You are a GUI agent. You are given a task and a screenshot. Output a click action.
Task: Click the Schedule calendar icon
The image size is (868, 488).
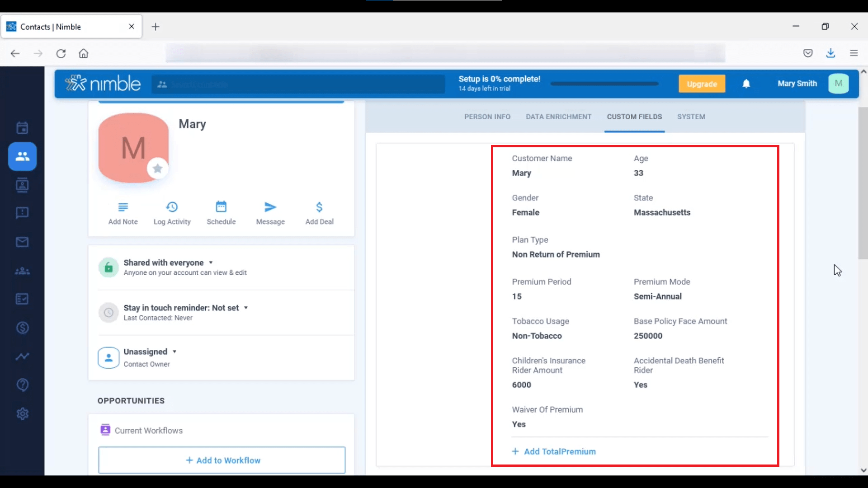221,207
